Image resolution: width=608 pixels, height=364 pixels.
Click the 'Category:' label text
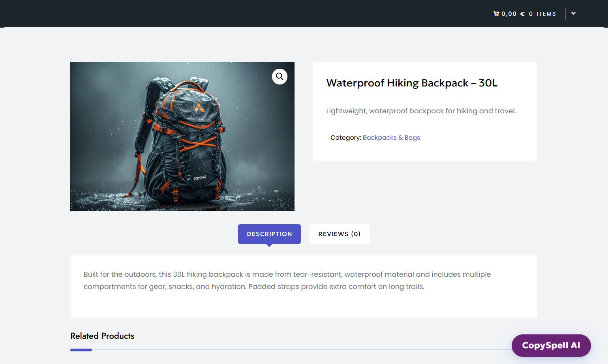pos(345,137)
